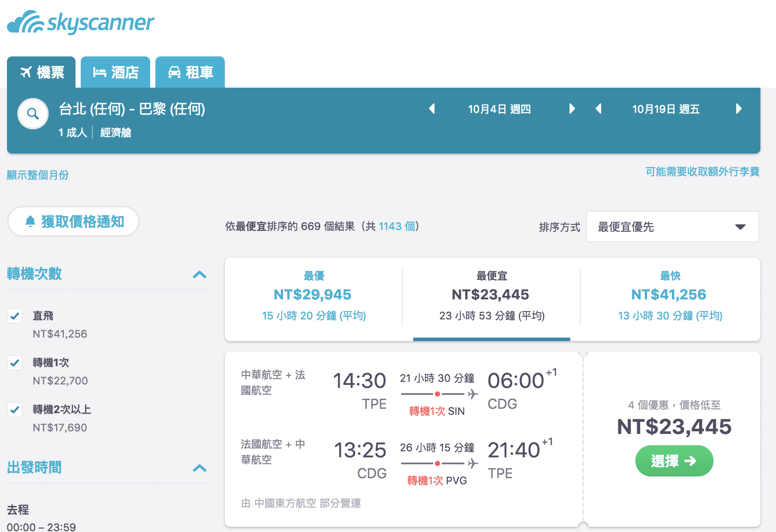
Task: Click the bell icon for price alerts
Action: pyautogui.click(x=30, y=221)
